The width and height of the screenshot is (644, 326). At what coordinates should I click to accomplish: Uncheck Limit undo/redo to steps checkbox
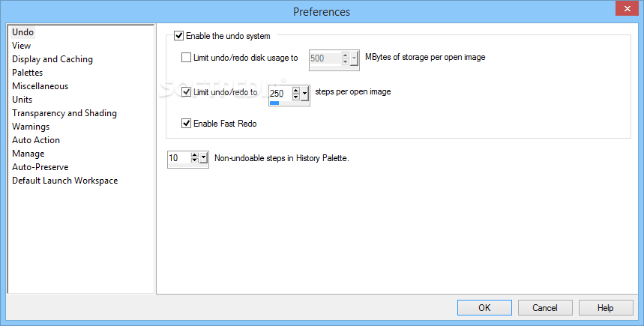[x=186, y=92]
